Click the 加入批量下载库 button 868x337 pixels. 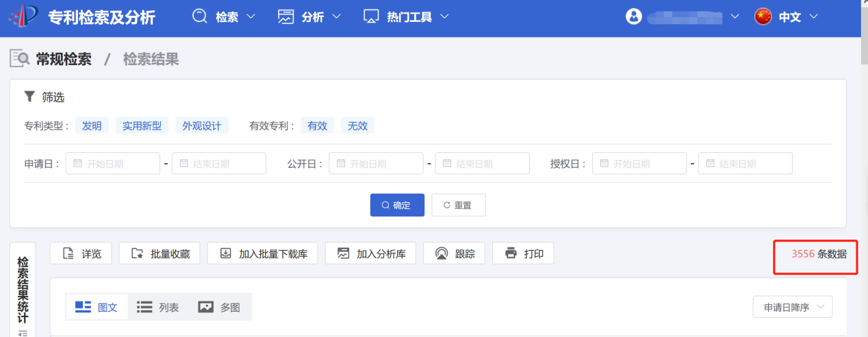[x=263, y=253]
